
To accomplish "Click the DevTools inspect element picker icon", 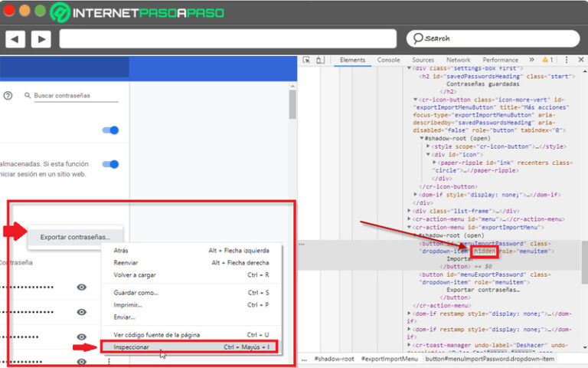I will click(306, 60).
